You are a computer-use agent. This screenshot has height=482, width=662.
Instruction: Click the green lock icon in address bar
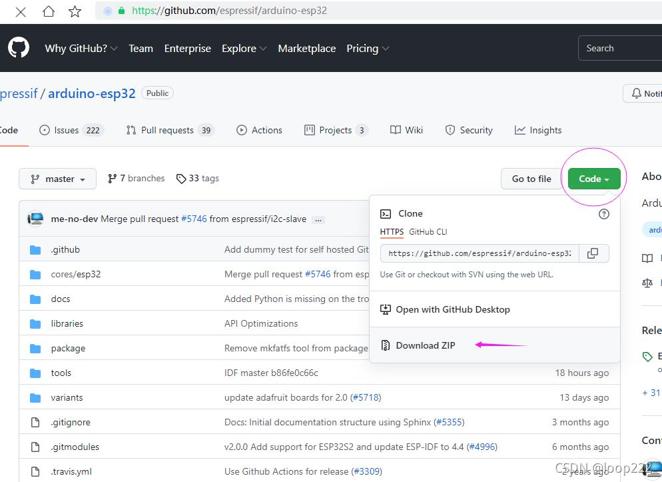click(122, 11)
